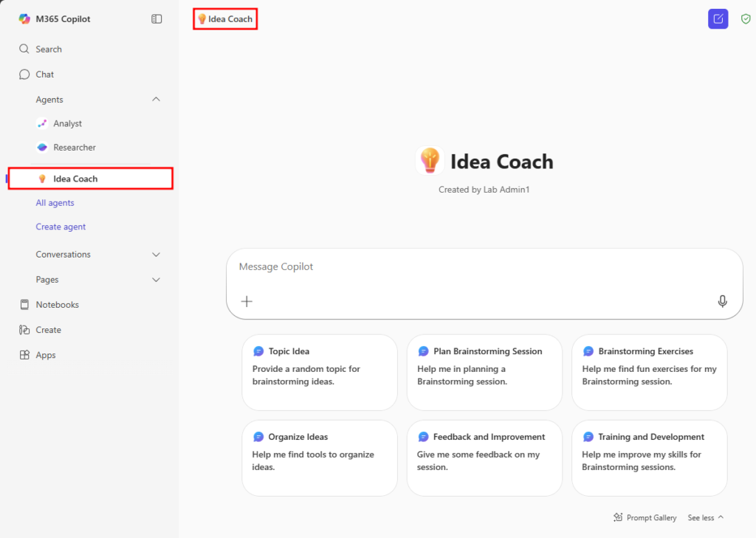Expand the Pages section
The height and width of the screenshot is (538, 756).
(x=156, y=280)
